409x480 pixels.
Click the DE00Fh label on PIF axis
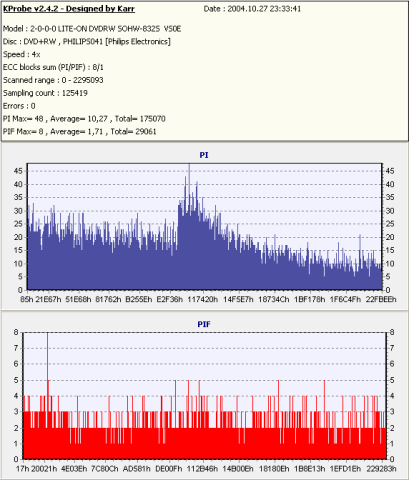click(169, 469)
